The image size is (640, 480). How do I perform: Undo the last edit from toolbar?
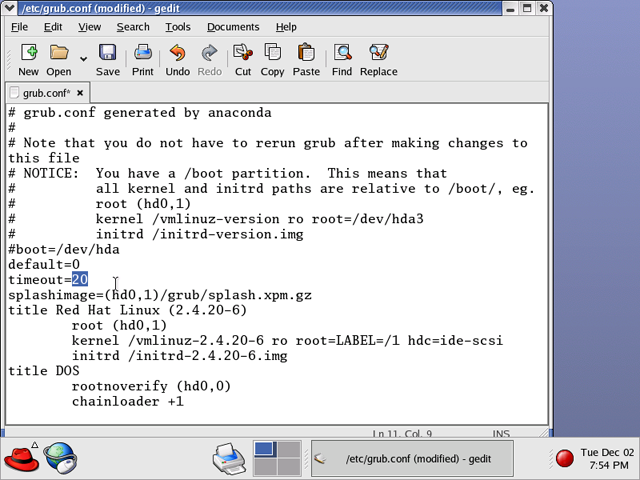point(177,59)
